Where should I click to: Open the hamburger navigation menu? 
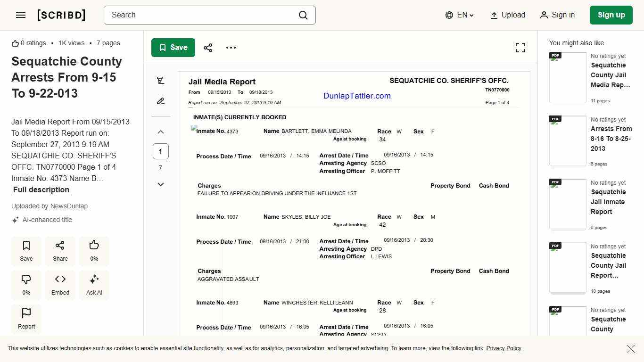pyautogui.click(x=21, y=15)
